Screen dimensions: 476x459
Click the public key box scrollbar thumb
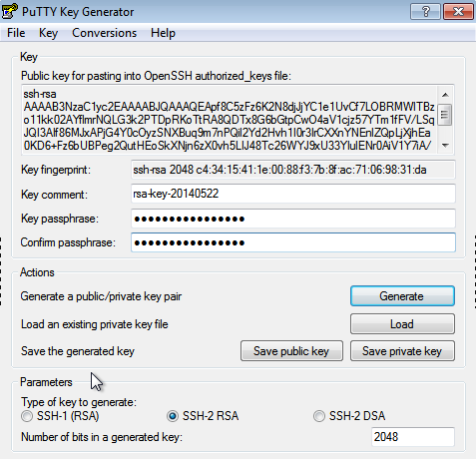[445, 115]
